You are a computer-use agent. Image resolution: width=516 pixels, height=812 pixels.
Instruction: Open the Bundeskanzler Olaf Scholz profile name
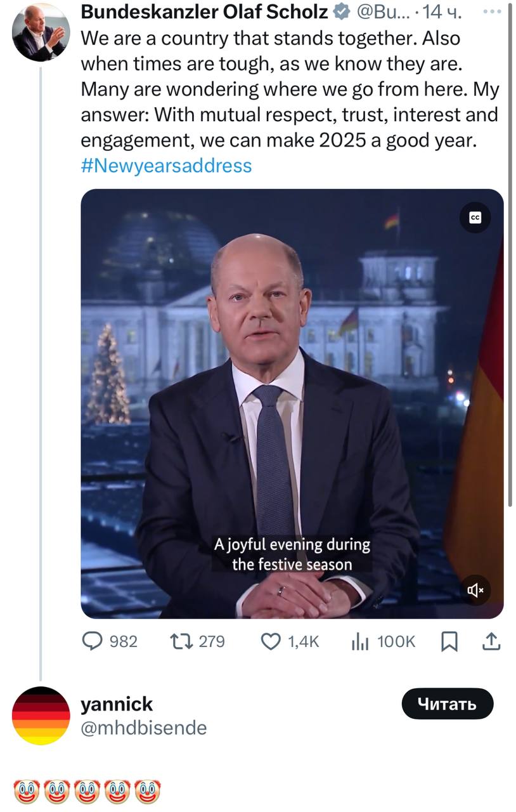click(204, 11)
